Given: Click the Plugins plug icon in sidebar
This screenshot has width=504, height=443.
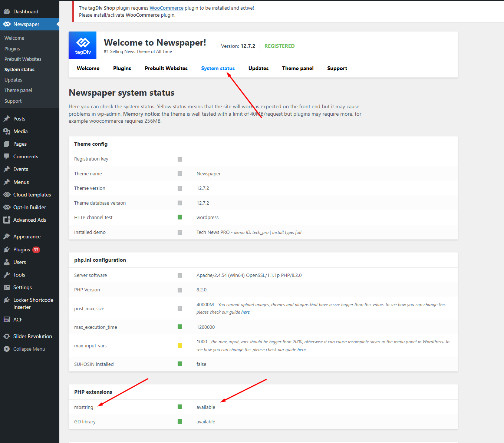Looking at the screenshot, I should (7, 249).
